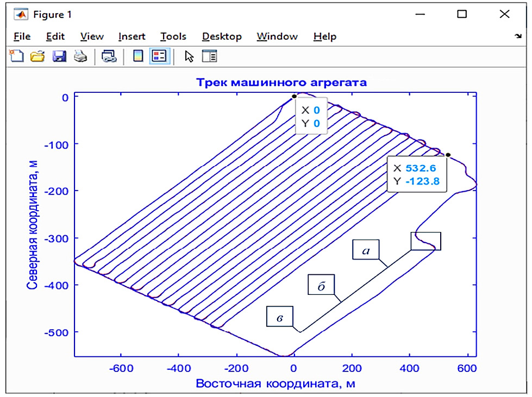Image resolution: width=532 pixels, height=397 pixels.
Task: Toggle the Insert Legend toolbar button
Action: pos(159,56)
